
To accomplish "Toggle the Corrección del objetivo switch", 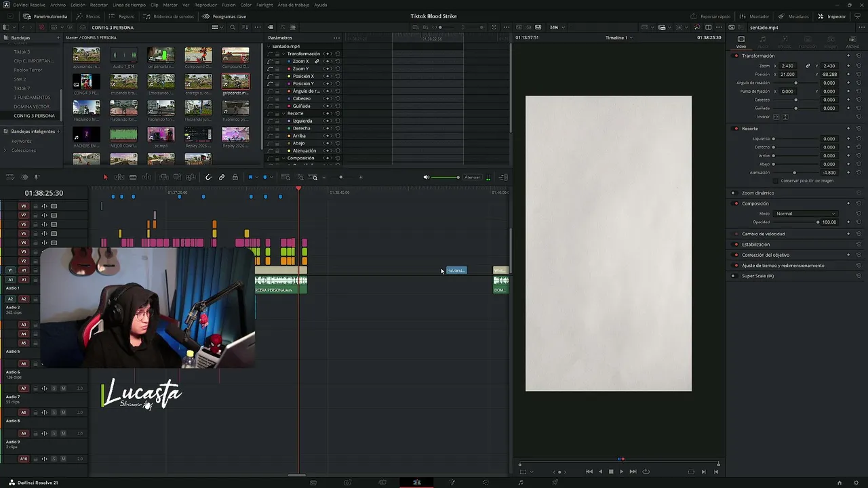I will tap(736, 255).
